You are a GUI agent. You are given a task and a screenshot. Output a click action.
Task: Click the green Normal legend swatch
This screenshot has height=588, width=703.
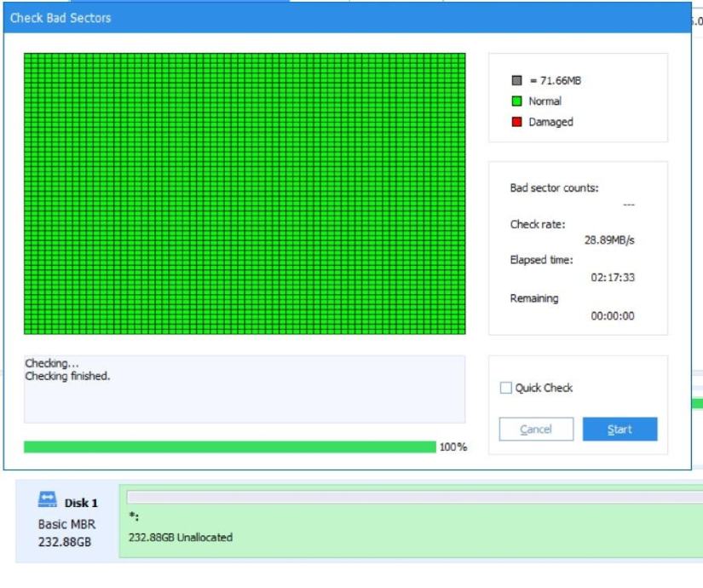point(516,101)
